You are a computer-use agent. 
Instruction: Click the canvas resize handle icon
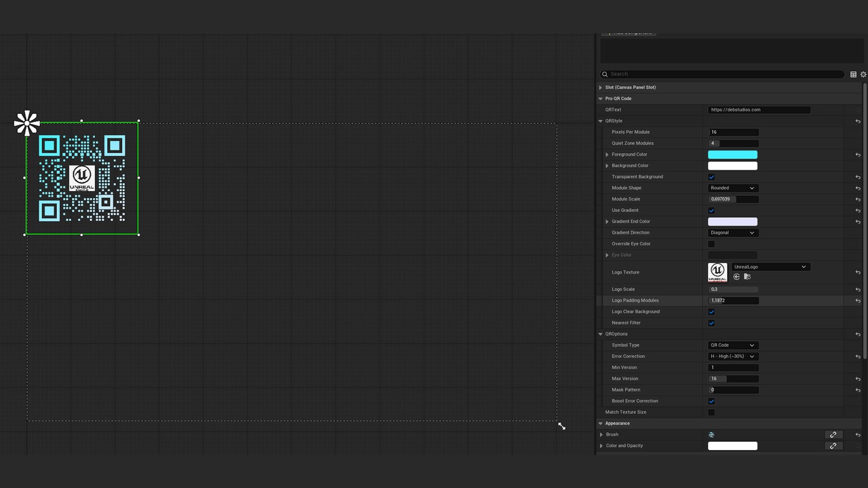click(561, 426)
